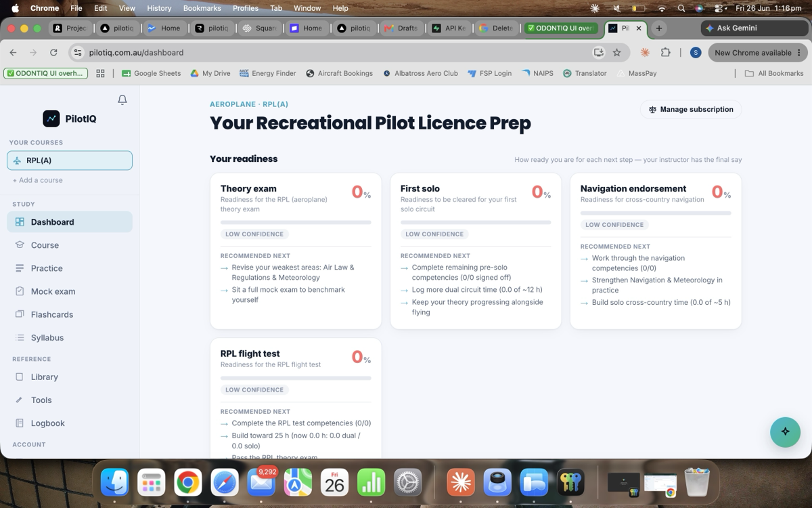Click Theory exam readiness progress bar
Screen dimensions: 812x508
(x=296, y=222)
